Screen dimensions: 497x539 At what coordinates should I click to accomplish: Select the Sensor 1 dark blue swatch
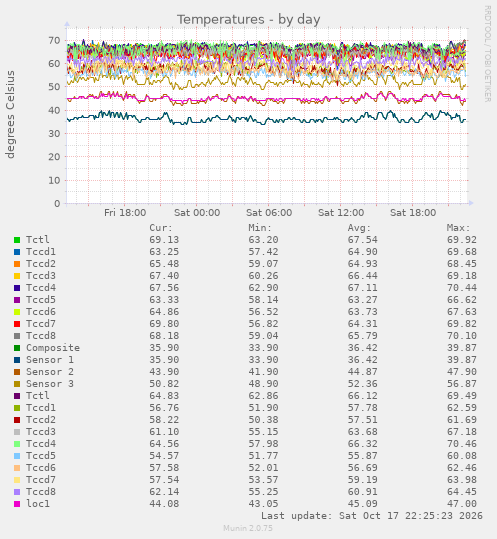tap(17, 360)
